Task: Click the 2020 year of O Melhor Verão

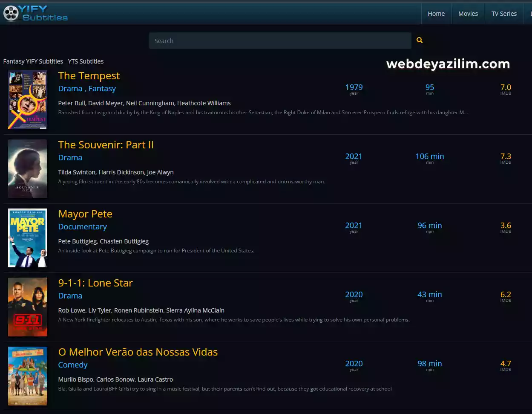Action: [354, 364]
